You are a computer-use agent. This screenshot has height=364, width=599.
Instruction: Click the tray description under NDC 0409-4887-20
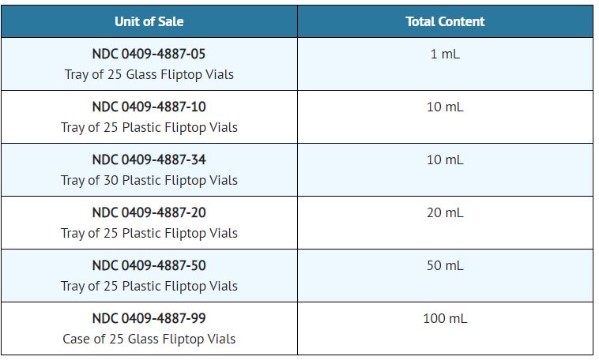click(x=149, y=234)
